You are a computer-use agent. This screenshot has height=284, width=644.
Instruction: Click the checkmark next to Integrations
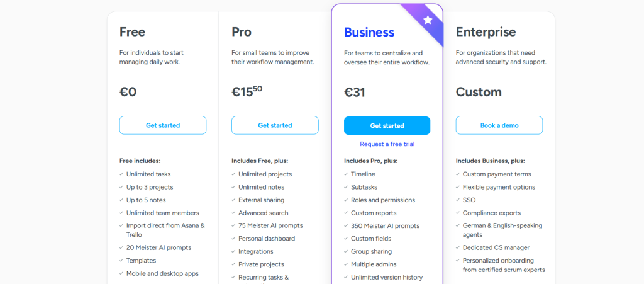[x=233, y=252]
